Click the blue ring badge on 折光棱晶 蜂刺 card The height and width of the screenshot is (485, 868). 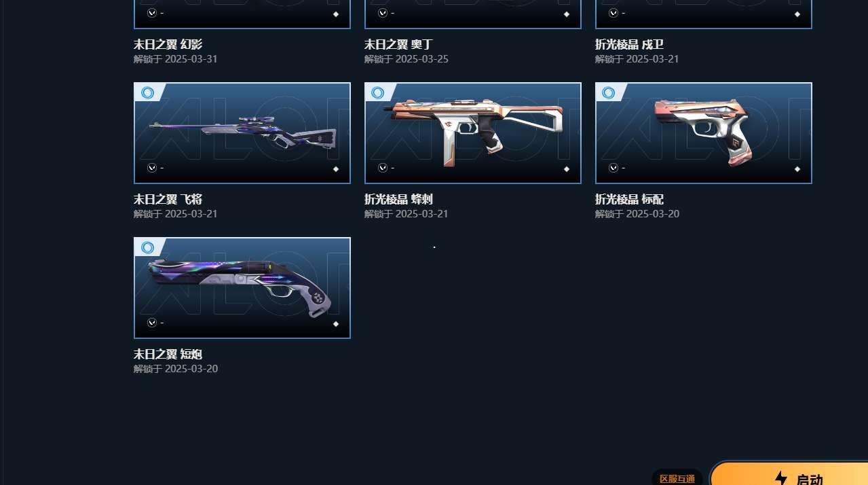[379, 92]
